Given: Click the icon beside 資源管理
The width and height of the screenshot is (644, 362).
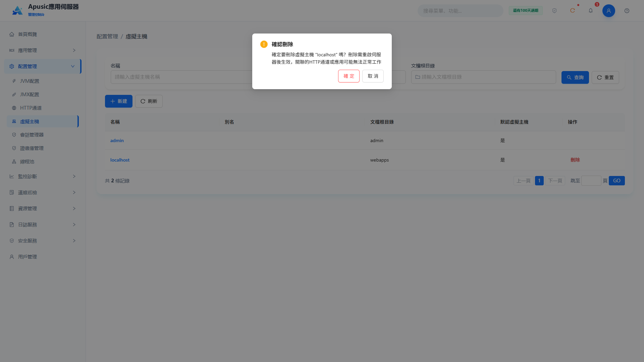Looking at the screenshot, I should pos(12,208).
